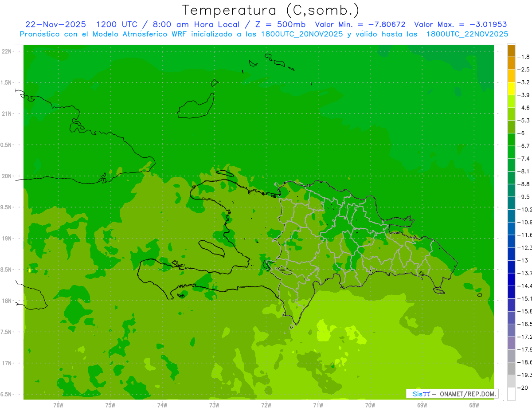Click the '20N' latitude axis label
The width and height of the screenshot is (532, 411).
point(7,176)
